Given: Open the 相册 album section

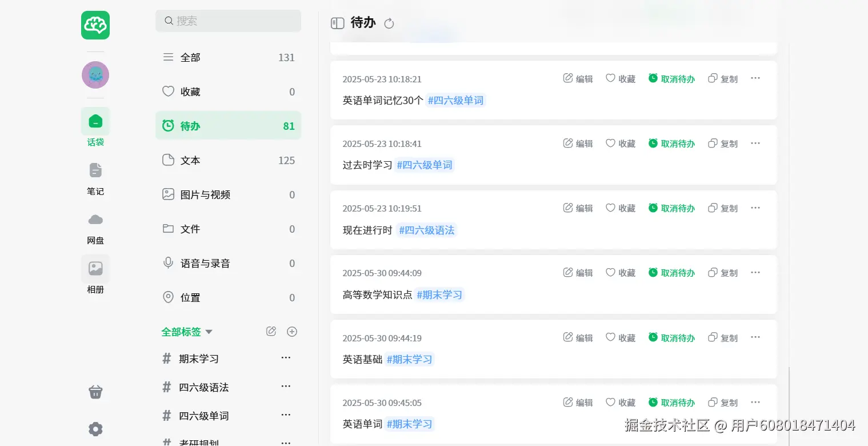Looking at the screenshot, I should coord(95,275).
